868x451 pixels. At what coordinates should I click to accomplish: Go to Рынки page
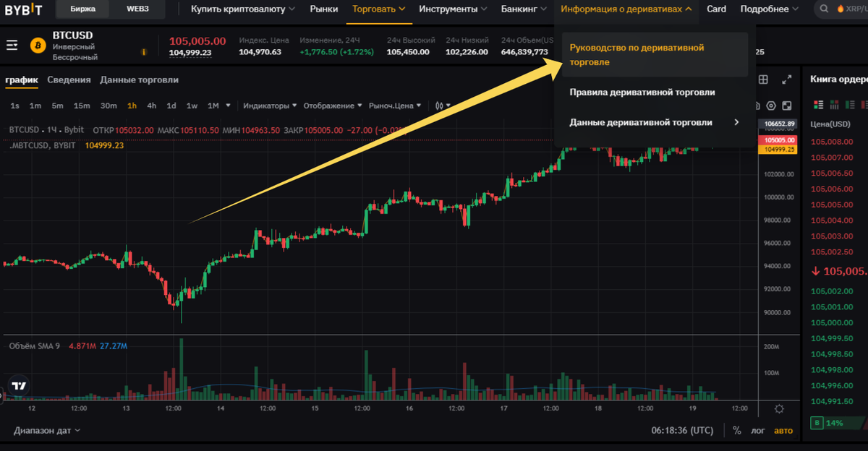[x=324, y=9]
